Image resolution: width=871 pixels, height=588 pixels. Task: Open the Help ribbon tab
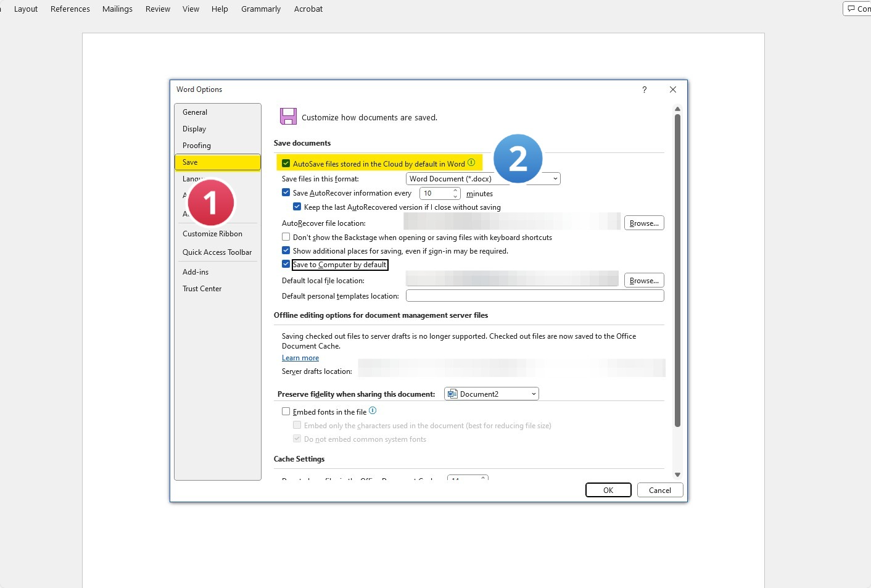[220, 9]
